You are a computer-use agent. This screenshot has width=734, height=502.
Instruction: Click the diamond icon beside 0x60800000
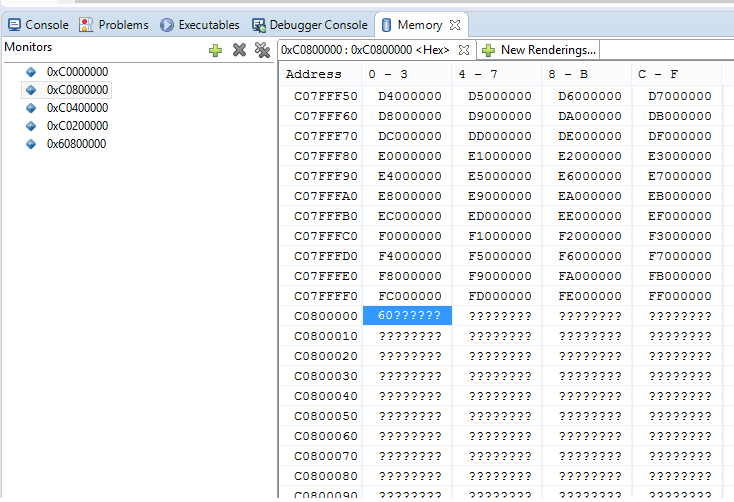[x=31, y=144]
